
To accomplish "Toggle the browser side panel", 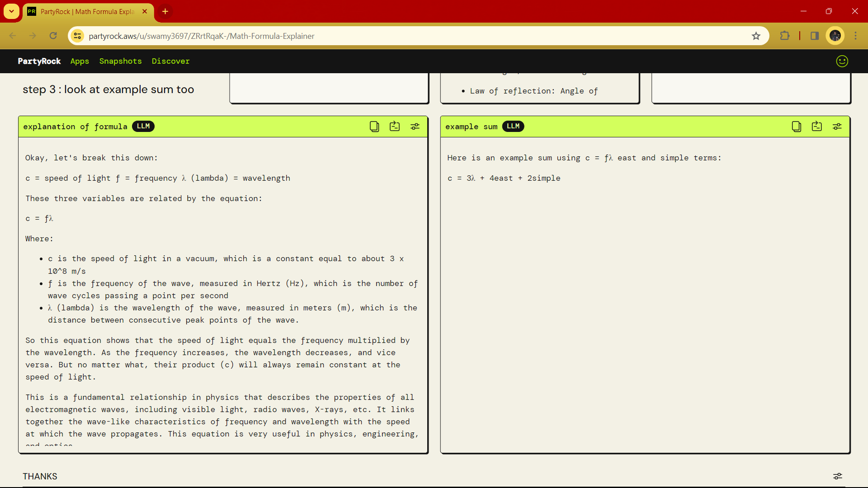I will pyautogui.click(x=815, y=36).
